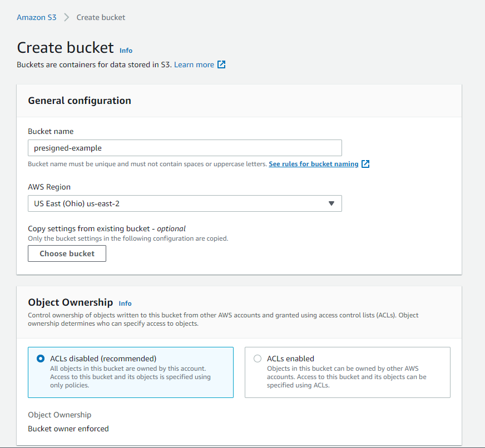Screen dimensions: 485x448
Task: Click the Create bucket breadcrumb item
Action: point(101,17)
